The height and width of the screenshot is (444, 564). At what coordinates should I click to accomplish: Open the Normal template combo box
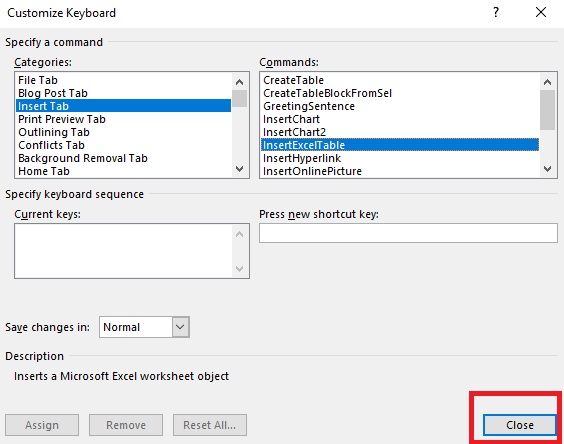[144, 327]
